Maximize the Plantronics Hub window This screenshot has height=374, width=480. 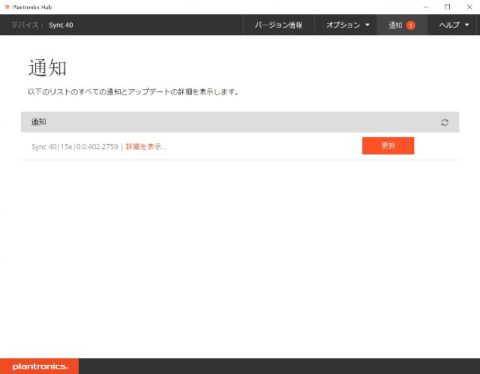click(447, 7)
